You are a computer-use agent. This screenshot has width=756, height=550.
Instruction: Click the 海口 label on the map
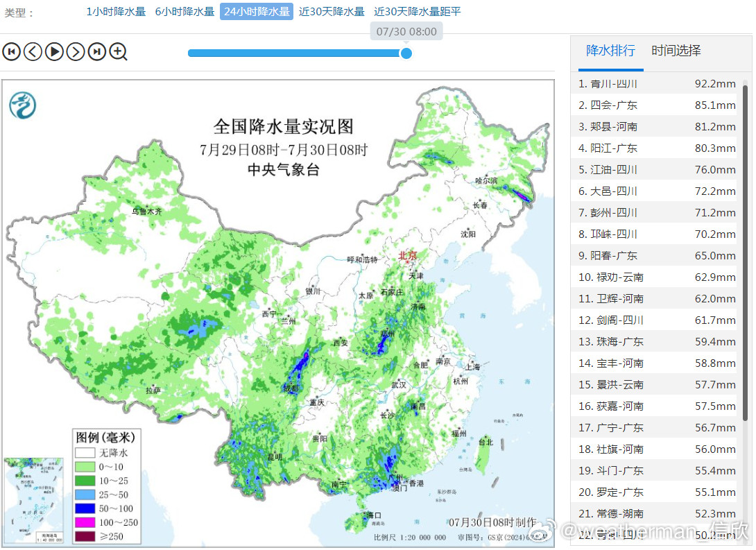pos(374,515)
